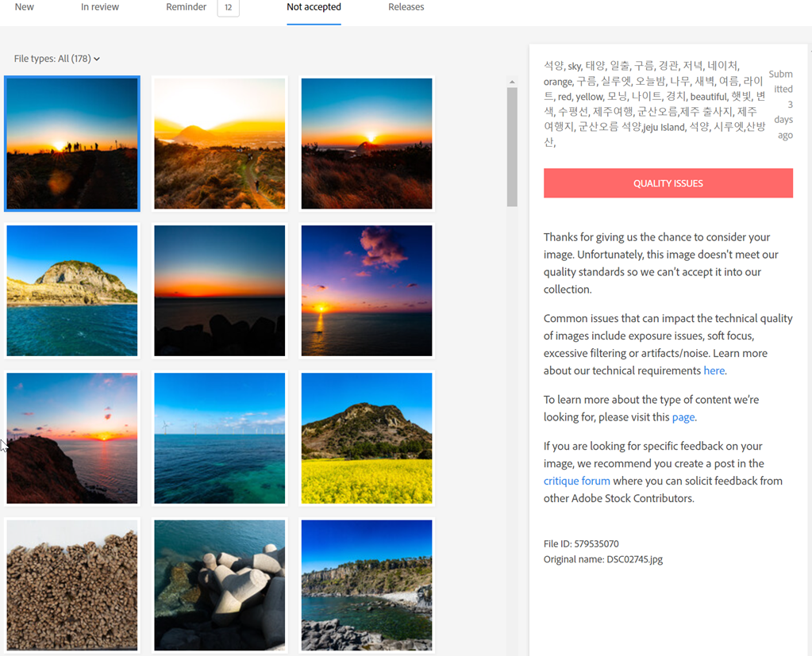The image size is (812, 656).
Task: Expand the File types: All (178) dropdown
Action: click(x=57, y=59)
